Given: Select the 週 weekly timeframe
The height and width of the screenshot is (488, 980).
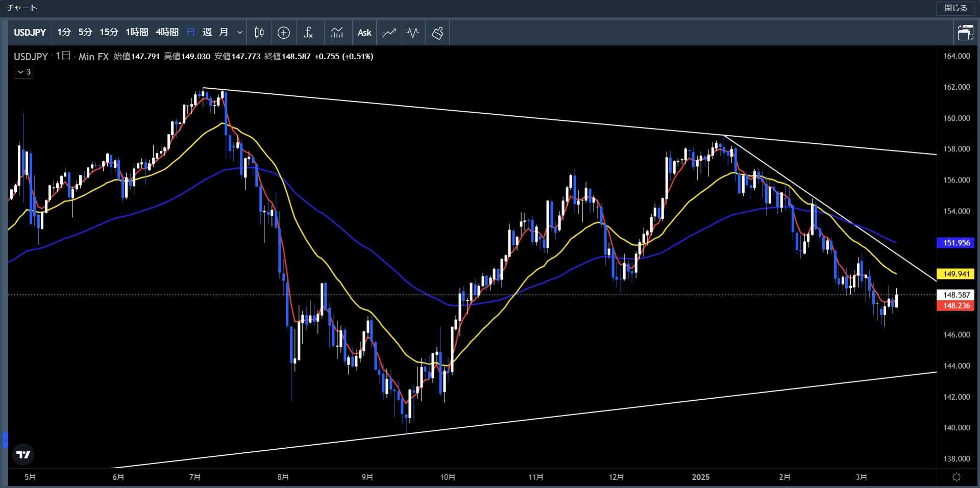Looking at the screenshot, I should 207,32.
